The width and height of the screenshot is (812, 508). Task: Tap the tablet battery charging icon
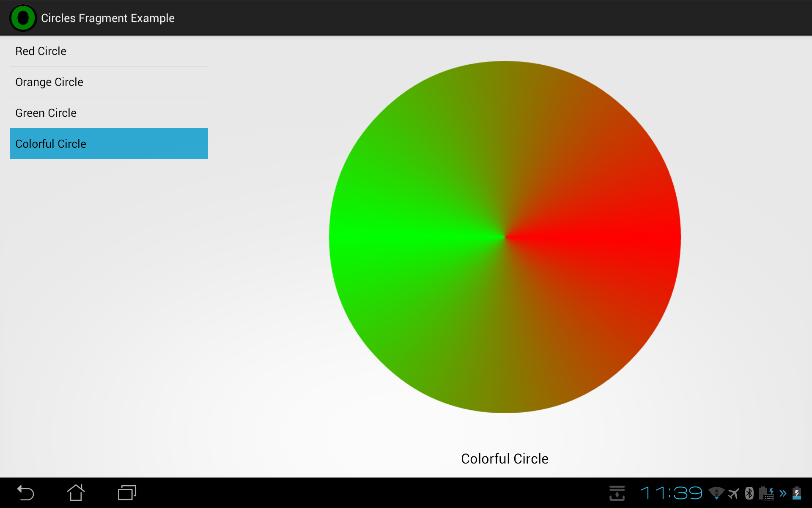[x=797, y=493]
